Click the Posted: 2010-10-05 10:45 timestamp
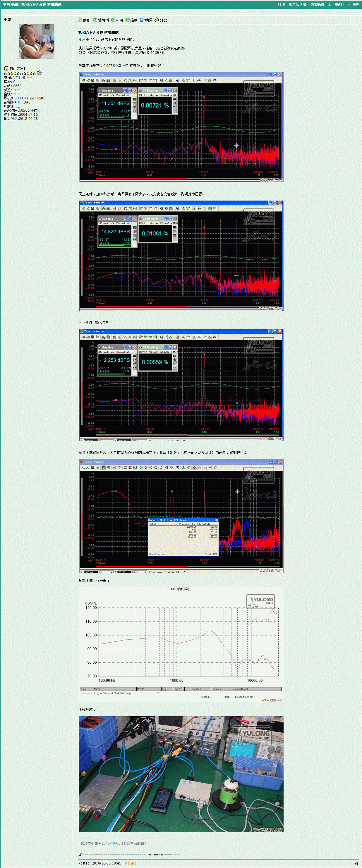The width and height of the screenshot is (362, 868). click(x=99, y=863)
